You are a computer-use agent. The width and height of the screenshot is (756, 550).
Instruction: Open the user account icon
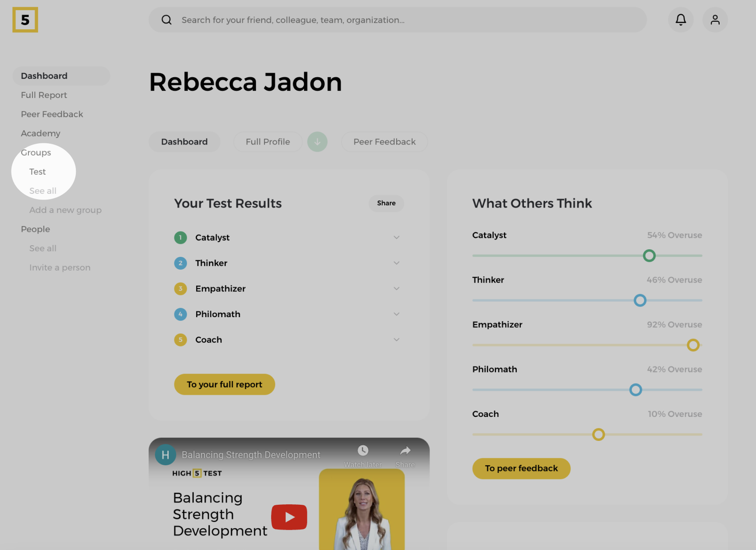pos(715,20)
